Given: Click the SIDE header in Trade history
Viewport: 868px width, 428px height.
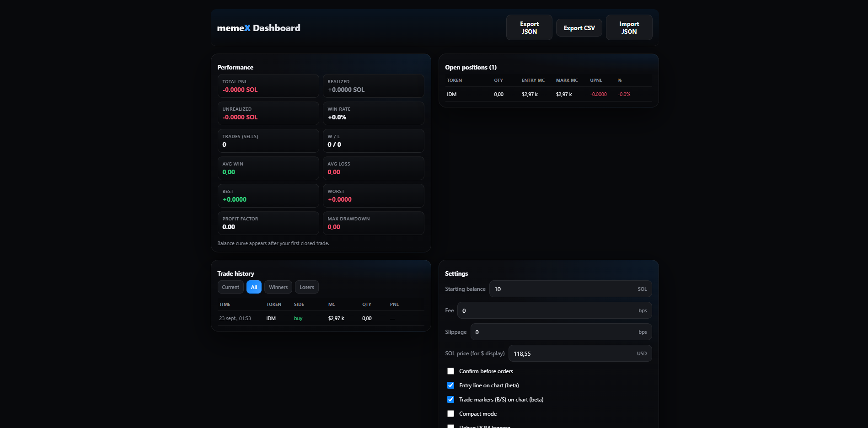Looking at the screenshot, I should (x=299, y=305).
